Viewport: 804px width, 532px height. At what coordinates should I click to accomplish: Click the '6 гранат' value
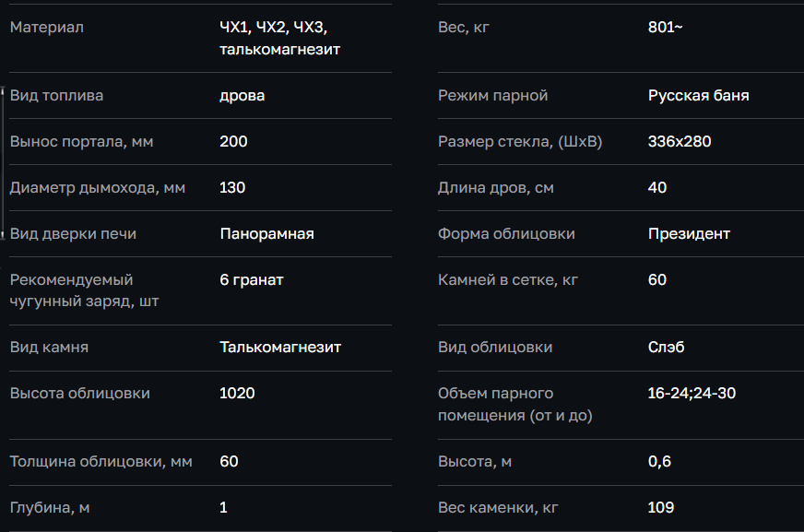251,280
